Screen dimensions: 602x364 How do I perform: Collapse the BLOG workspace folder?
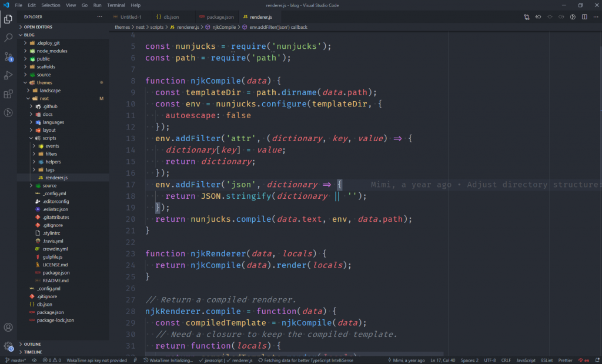[x=63, y=35]
